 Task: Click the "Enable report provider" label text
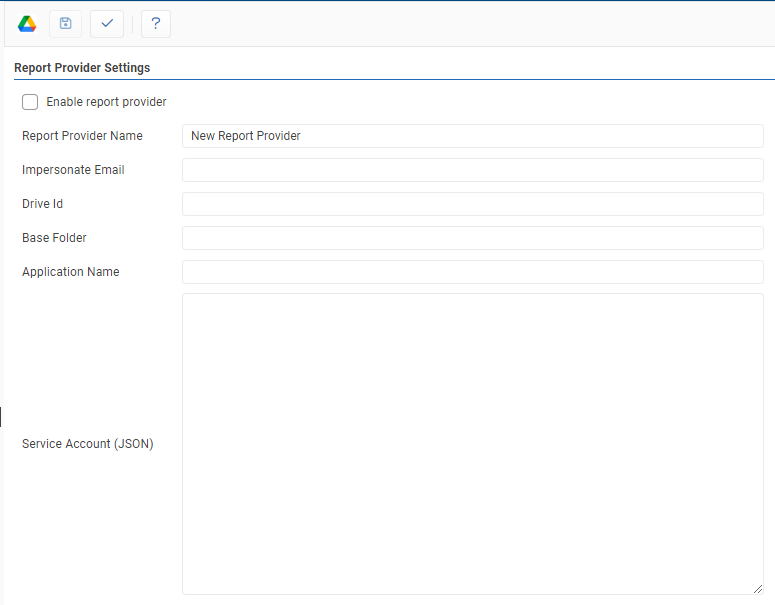coord(106,102)
